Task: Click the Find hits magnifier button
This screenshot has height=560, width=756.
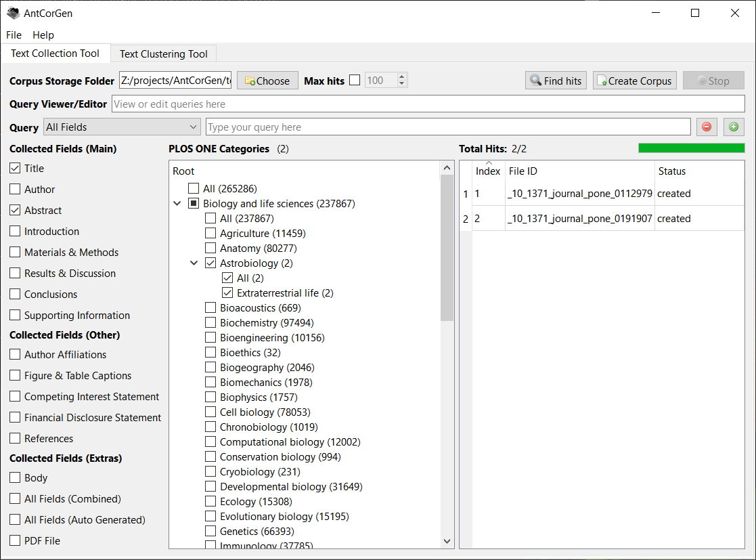Action: point(556,81)
